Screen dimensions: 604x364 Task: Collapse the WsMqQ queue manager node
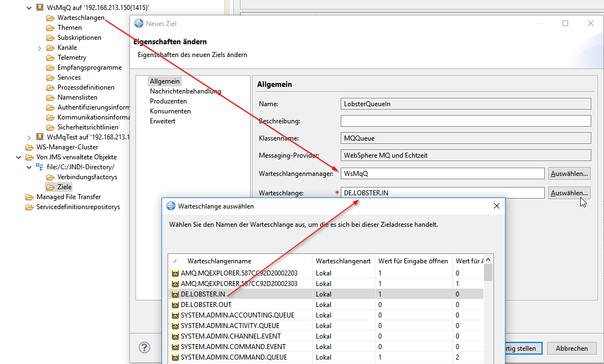tap(29, 8)
